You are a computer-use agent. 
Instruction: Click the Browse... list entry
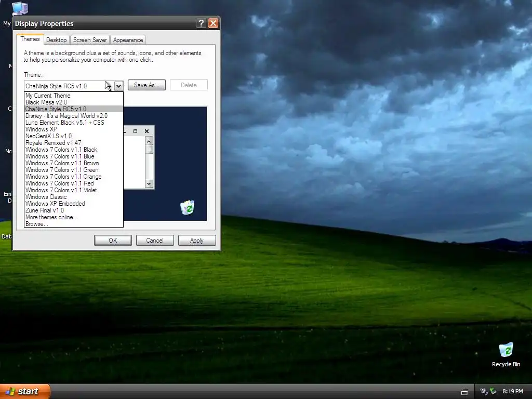(74, 224)
